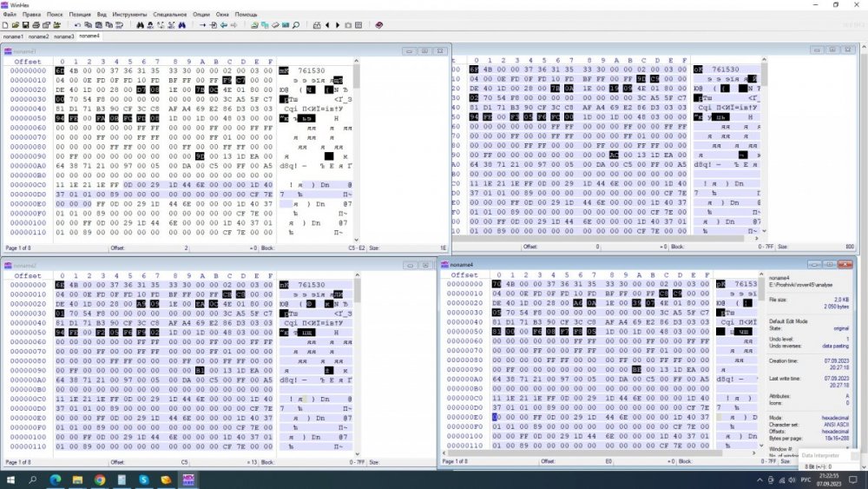Open Find Hex Values binoculars icon
The image size is (868, 489).
(150, 25)
